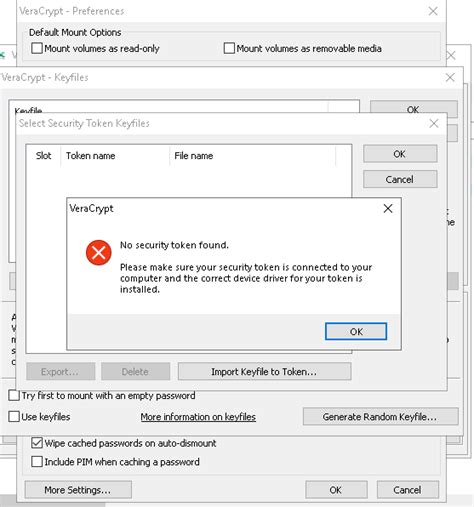Click Import Keyfile to Token button

pos(264,371)
